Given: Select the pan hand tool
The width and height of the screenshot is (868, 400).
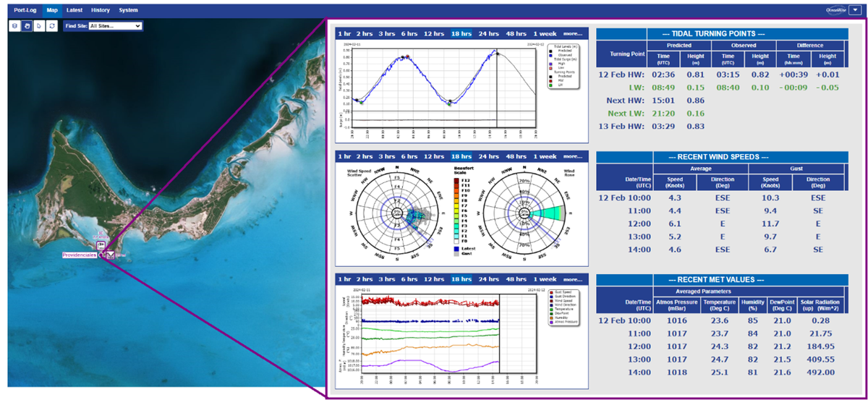Looking at the screenshot, I should [27, 26].
